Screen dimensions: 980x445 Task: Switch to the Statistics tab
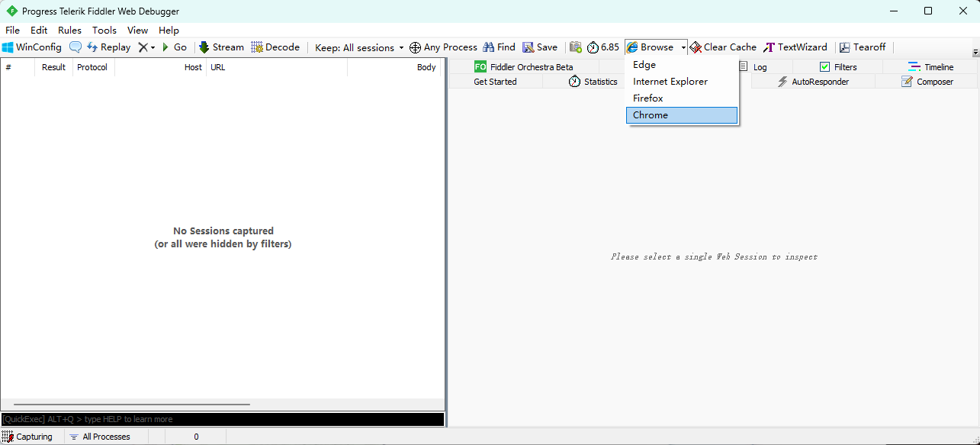593,82
